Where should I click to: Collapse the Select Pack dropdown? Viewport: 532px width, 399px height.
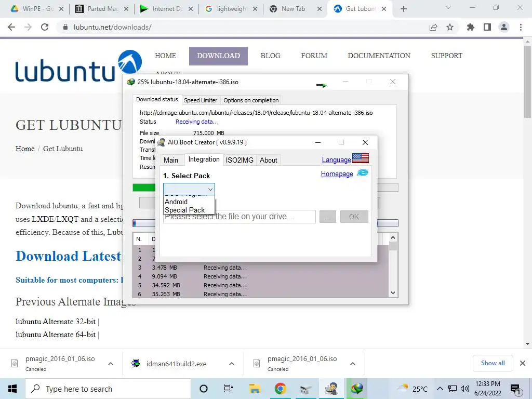(210, 189)
